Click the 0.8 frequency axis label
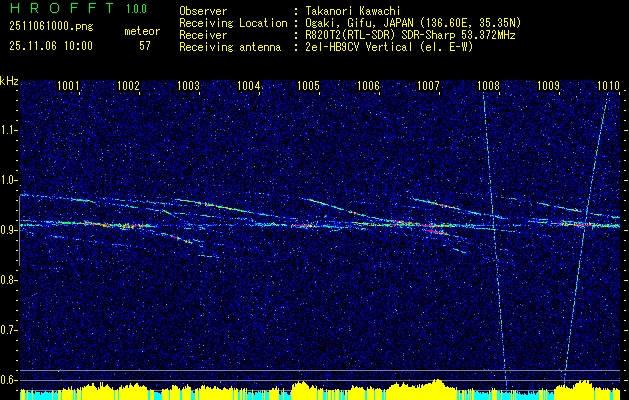The height and width of the screenshot is (400, 629). [x=7, y=280]
